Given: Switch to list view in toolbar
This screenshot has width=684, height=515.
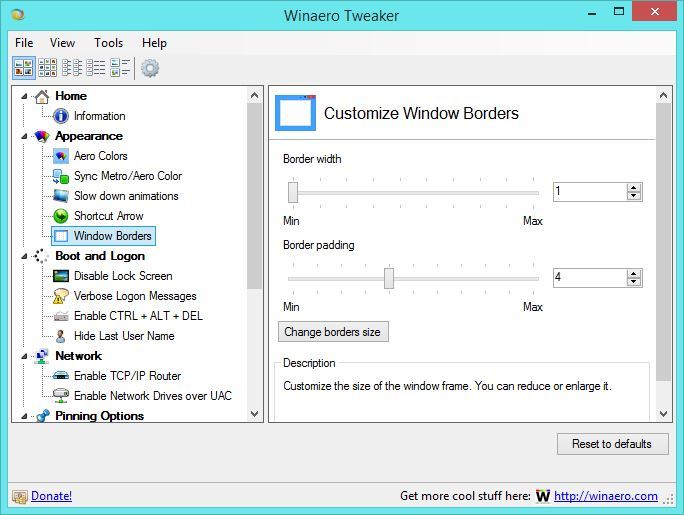Looking at the screenshot, I should click(72, 68).
